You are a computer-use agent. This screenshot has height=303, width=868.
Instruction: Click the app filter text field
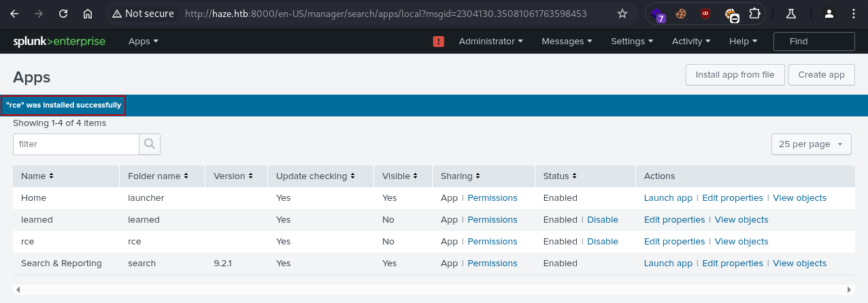tap(76, 144)
